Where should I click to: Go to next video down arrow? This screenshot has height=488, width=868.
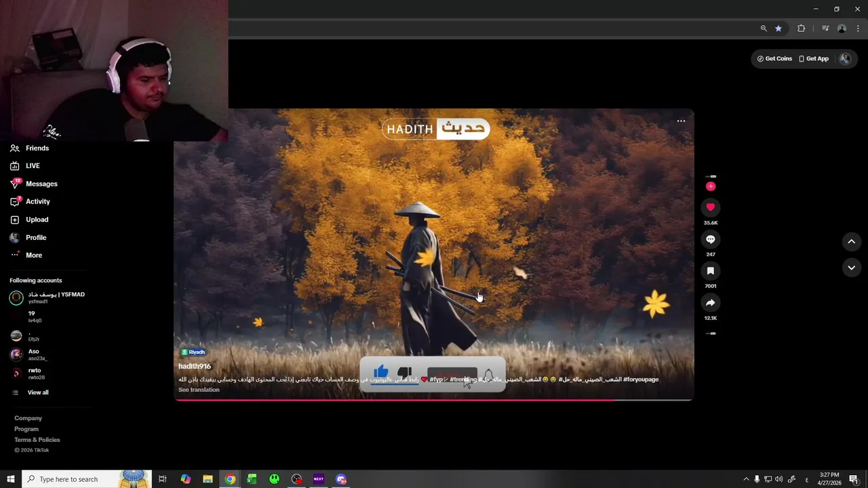pyautogui.click(x=851, y=268)
